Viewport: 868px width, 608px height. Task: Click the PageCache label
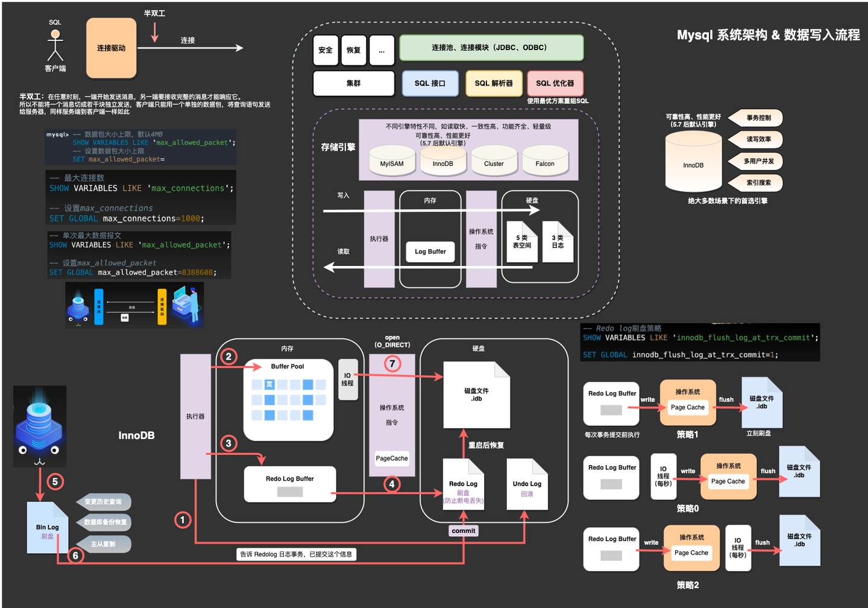pos(392,458)
